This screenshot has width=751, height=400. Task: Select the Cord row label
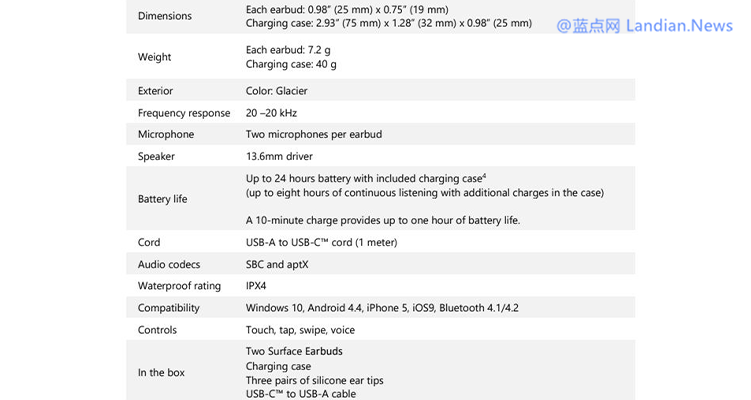tap(149, 242)
